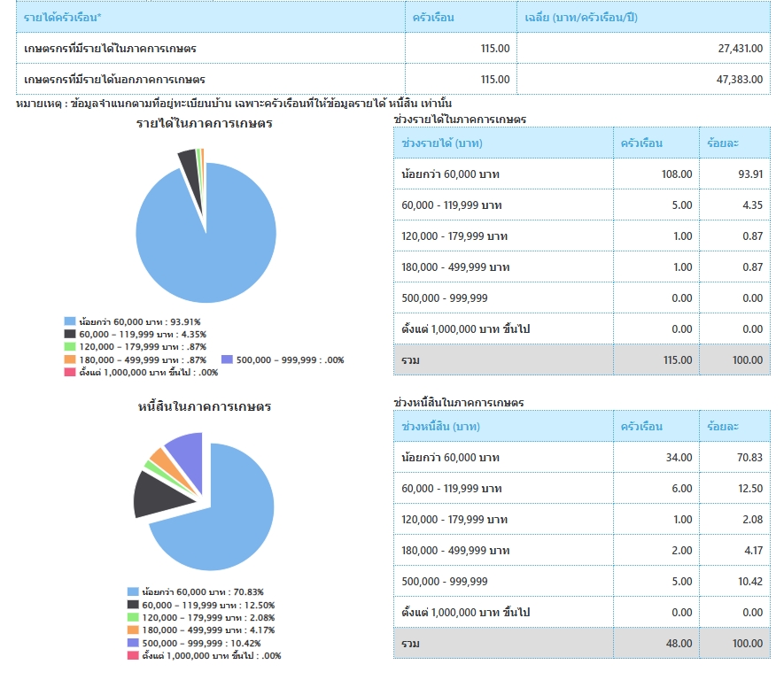
Task: Click blue legend swatch in agricultural income chart
Action: click(x=70, y=321)
